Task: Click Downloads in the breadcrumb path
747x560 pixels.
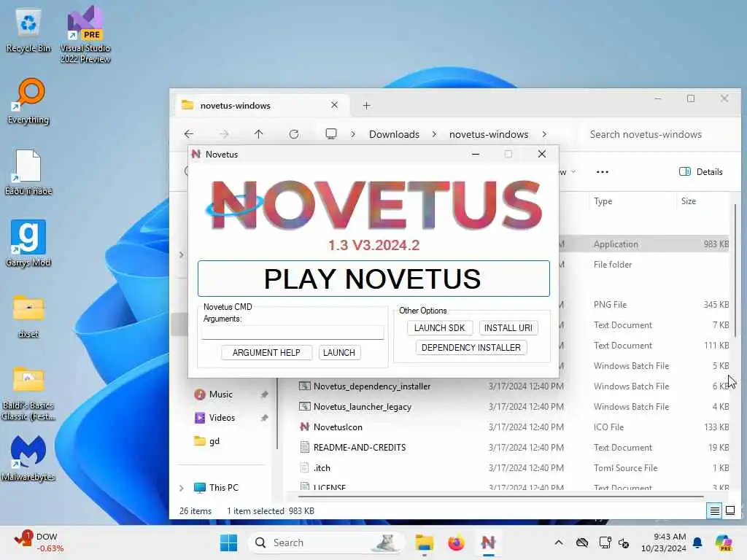Action: point(394,134)
